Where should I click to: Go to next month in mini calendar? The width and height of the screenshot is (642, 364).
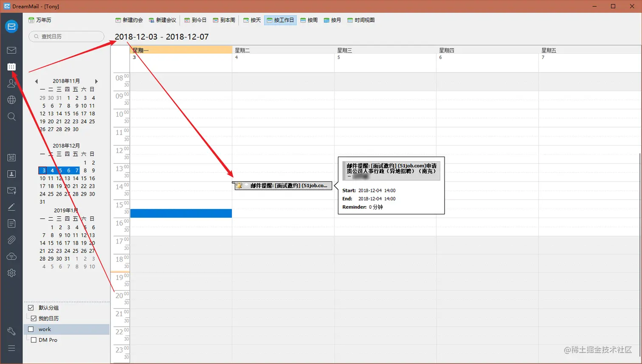[x=96, y=81]
